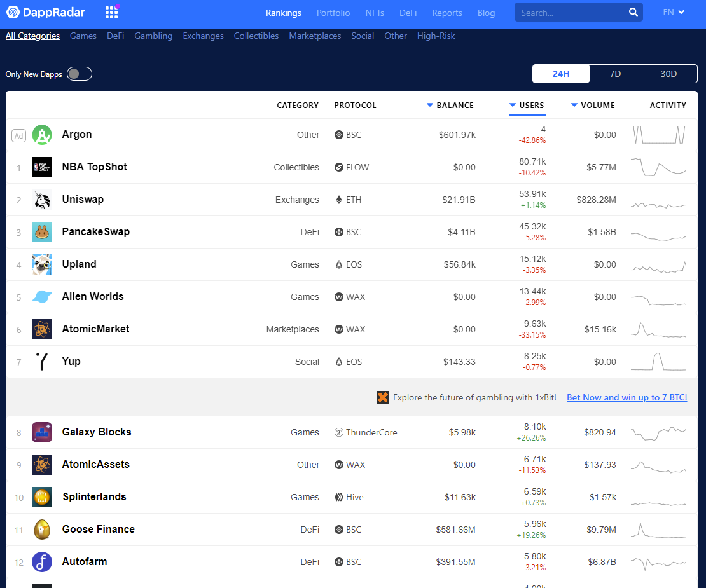Click the AtomicAssets logo icon
The width and height of the screenshot is (706, 588).
(42, 465)
